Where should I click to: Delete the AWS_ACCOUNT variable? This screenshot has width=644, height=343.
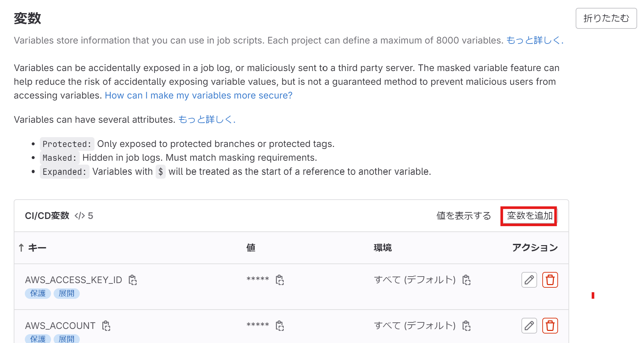click(550, 326)
